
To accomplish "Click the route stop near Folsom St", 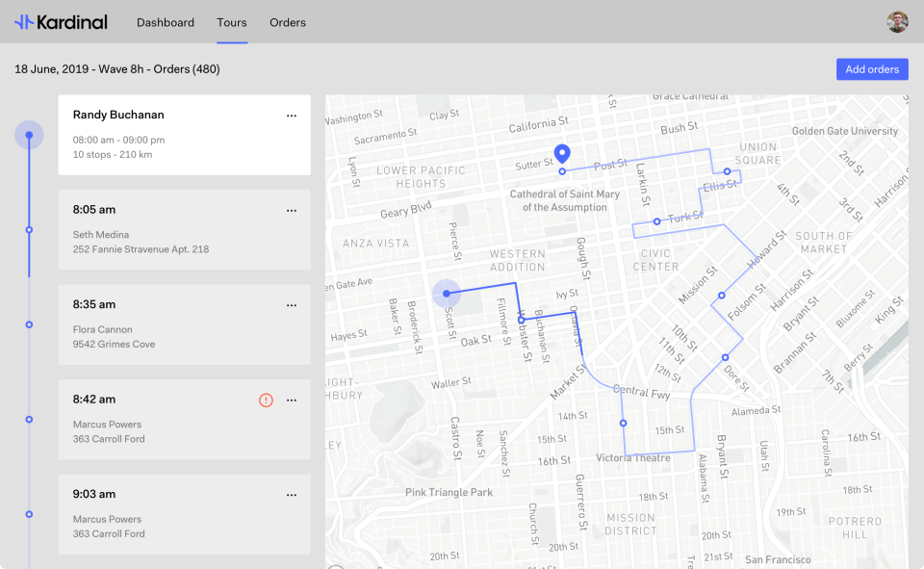I will [721, 296].
